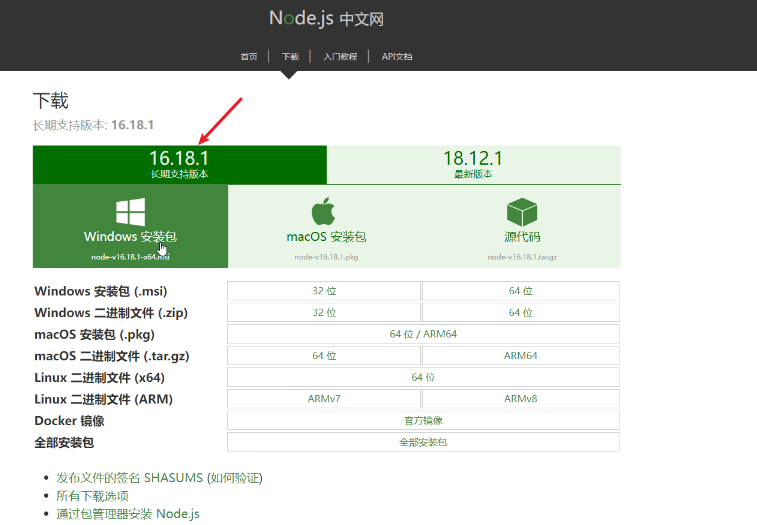
Task: Click the source code cube icon
Action: point(522,212)
